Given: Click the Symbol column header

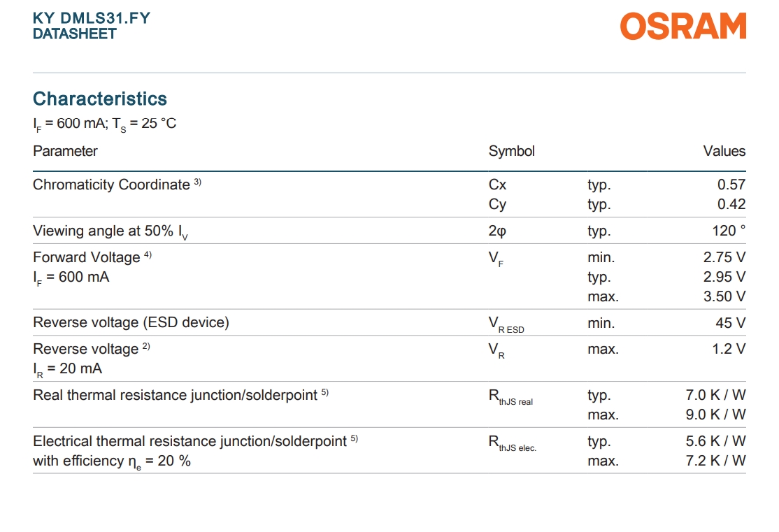Looking at the screenshot, I should click(512, 151).
